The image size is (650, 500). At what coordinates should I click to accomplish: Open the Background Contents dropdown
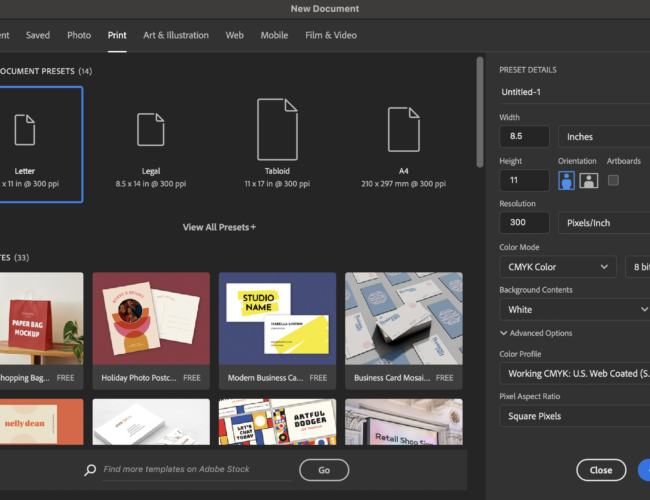click(574, 310)
